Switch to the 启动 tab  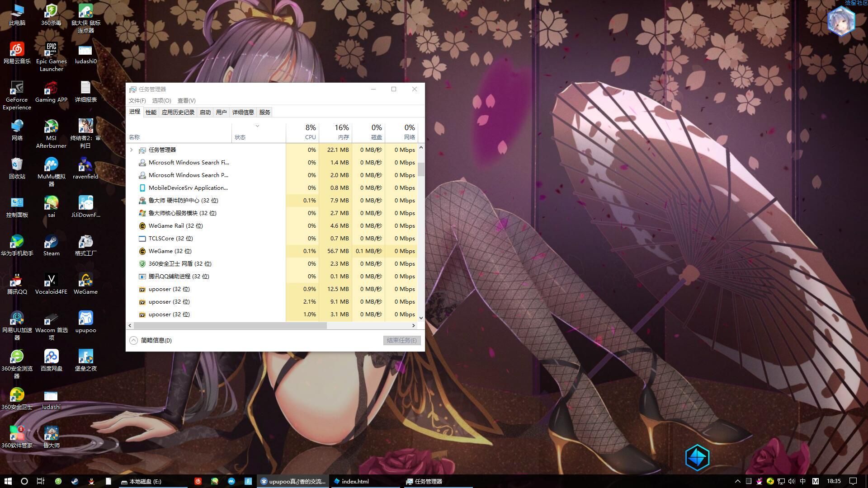pyautogui.click(x=205, y=112)
